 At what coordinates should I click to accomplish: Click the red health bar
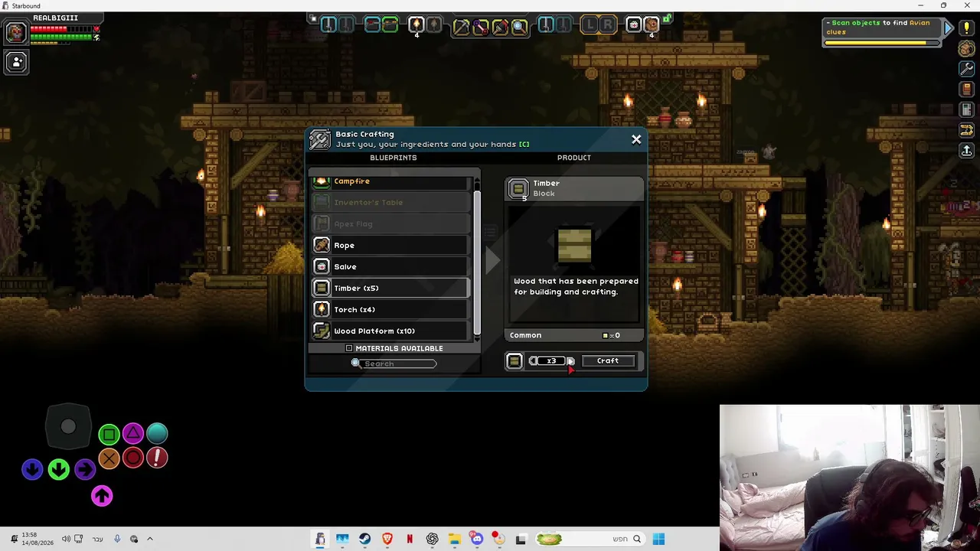60,29
